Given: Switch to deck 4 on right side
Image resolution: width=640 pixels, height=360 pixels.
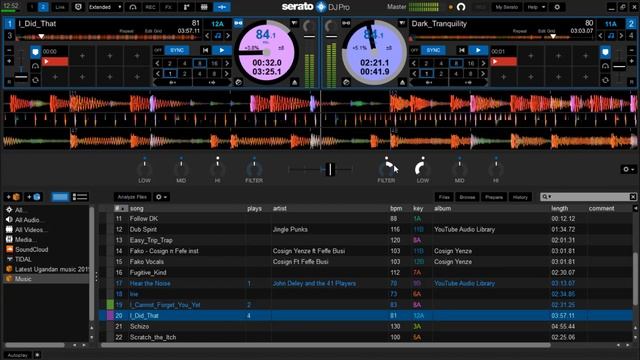Looking at the screenshot, I should point(631,36).
